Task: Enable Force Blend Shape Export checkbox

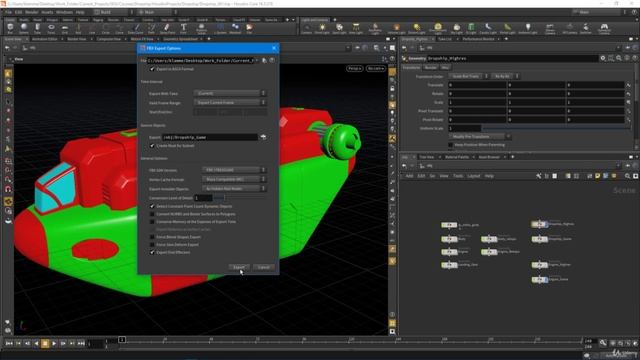Action: 152,237
